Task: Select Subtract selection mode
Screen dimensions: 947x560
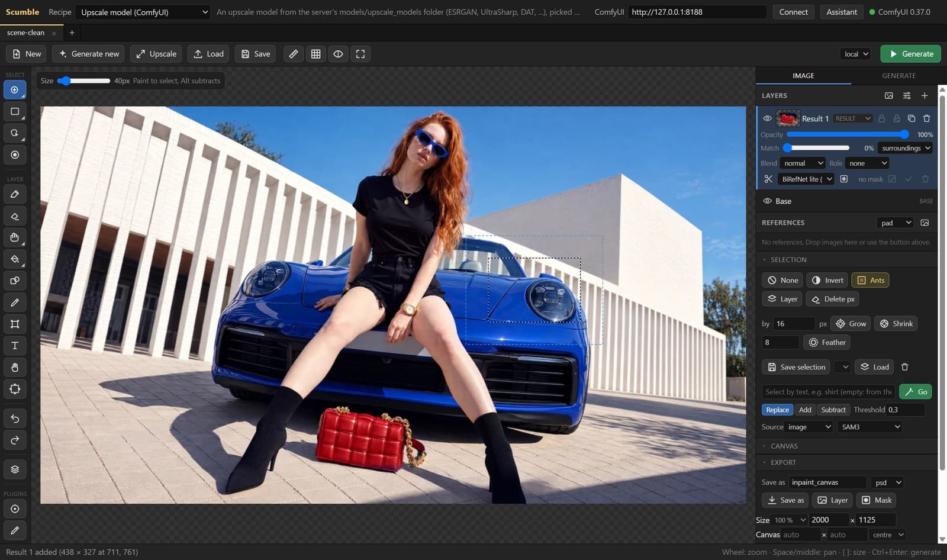Action: [833, 410]
